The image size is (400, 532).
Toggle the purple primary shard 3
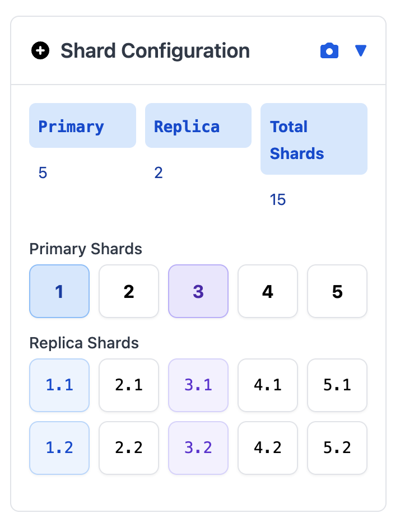(x=198, y=291)
